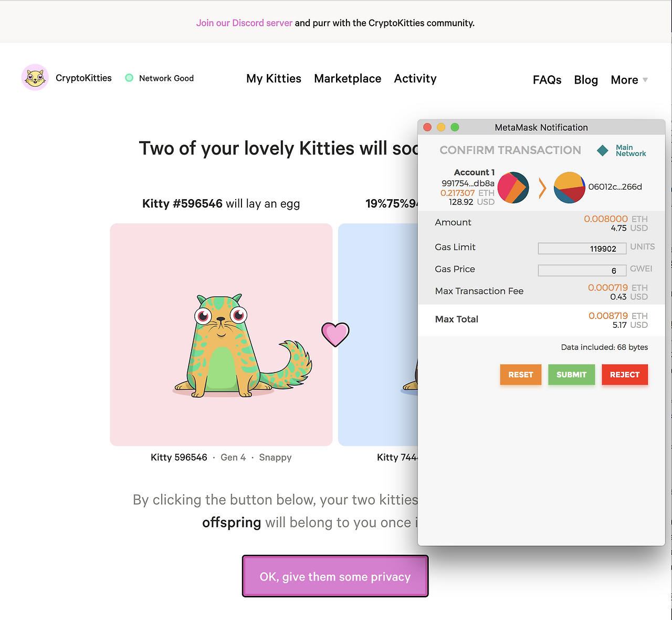Click the Gen 4 label under the kitty
Image resolution: width=672 pixels, height=620 pixels.
tap(233, 458)
